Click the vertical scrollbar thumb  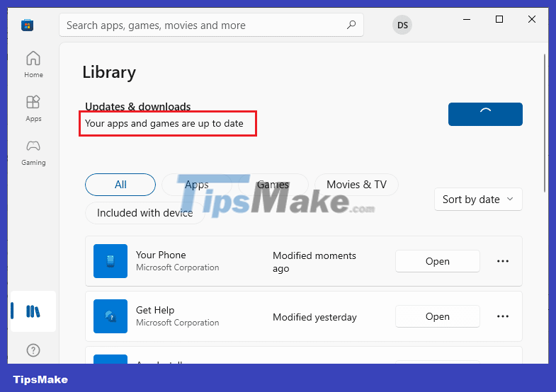pos(545,123)
